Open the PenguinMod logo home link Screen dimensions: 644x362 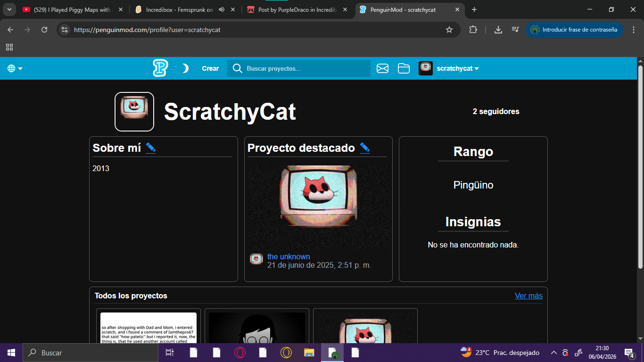[x=160, y=68]
